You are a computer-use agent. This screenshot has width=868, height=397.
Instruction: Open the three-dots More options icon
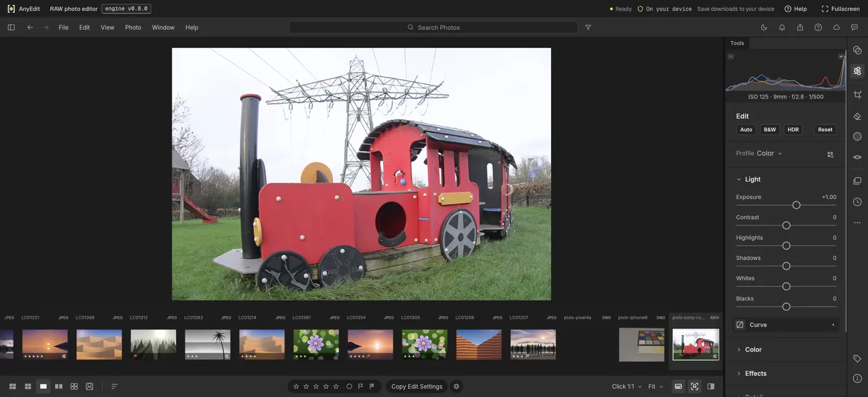857,222
